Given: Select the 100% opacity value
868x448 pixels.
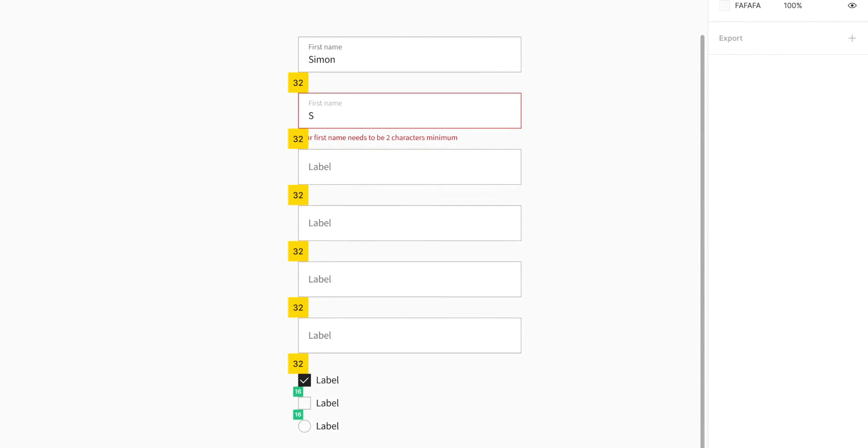Looking at the screenshot, I should click(x=793, y=5).
